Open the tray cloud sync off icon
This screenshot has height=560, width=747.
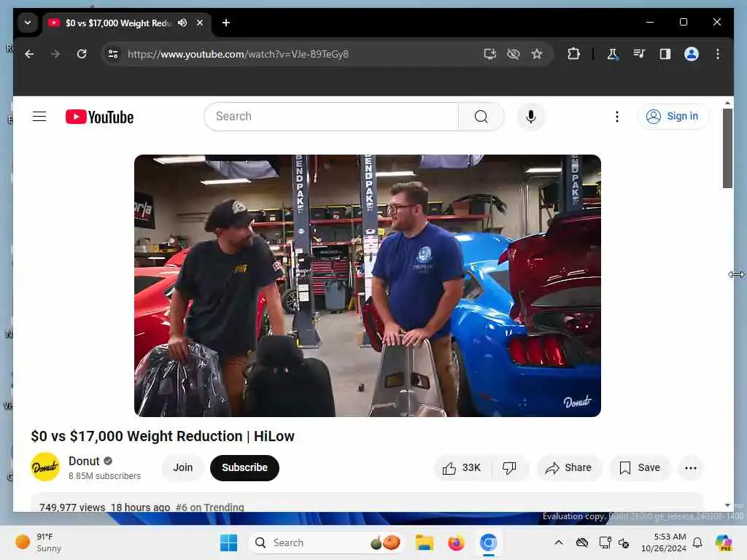pyautogui.click(x=581, y=542)
